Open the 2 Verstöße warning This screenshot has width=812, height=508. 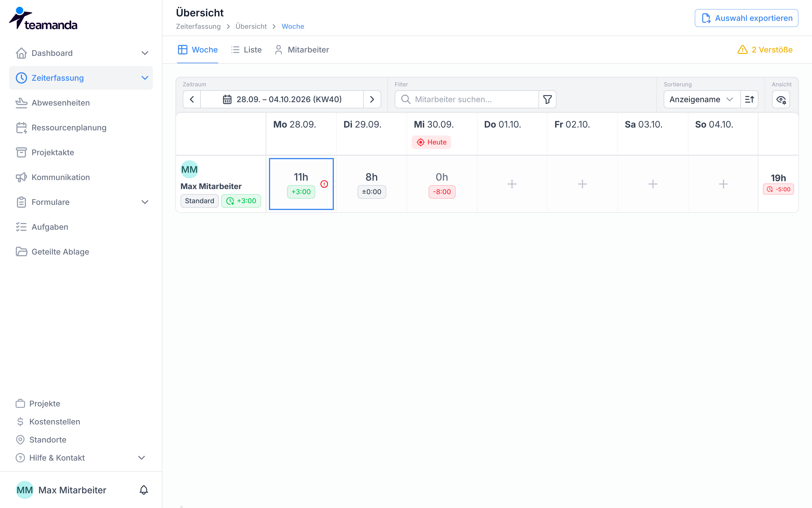point(765,50)
